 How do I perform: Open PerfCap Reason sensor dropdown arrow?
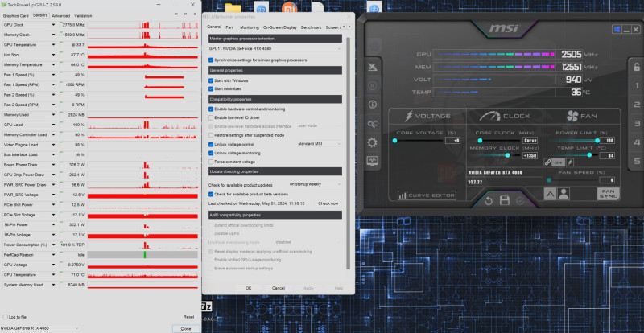(x=53, y=254)
